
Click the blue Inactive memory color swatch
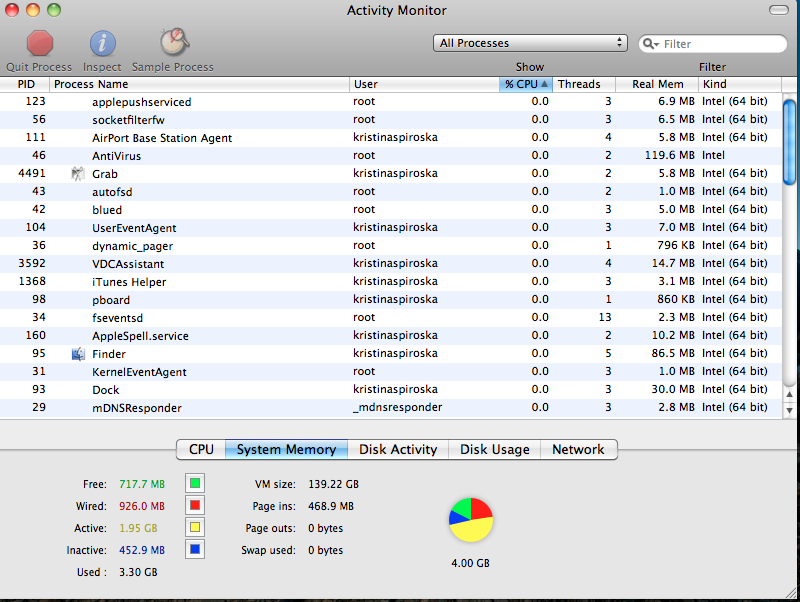click(195, 549)
